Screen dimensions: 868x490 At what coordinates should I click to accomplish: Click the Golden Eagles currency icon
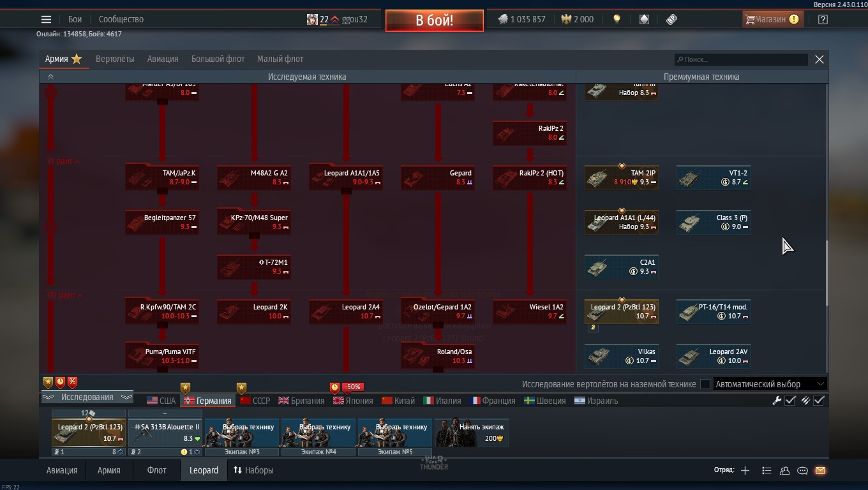pos(566,19)
